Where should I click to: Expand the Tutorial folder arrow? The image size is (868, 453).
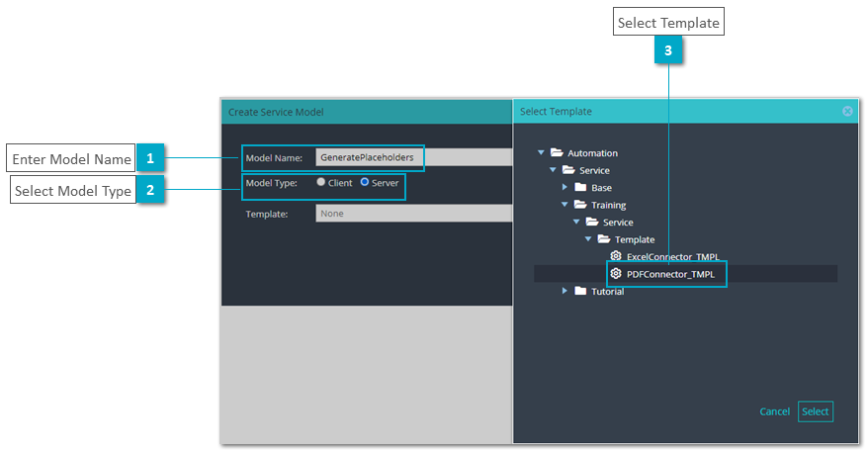(564, 291)
